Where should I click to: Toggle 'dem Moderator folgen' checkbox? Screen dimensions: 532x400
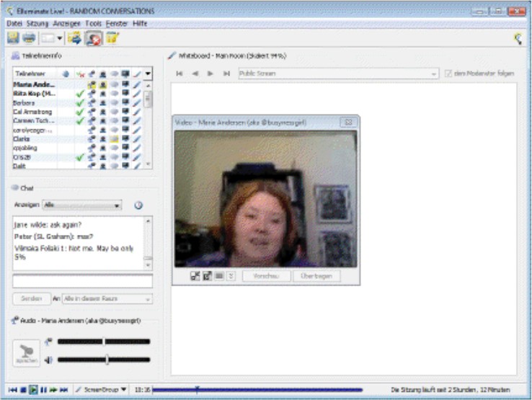[x=449, y=74]
